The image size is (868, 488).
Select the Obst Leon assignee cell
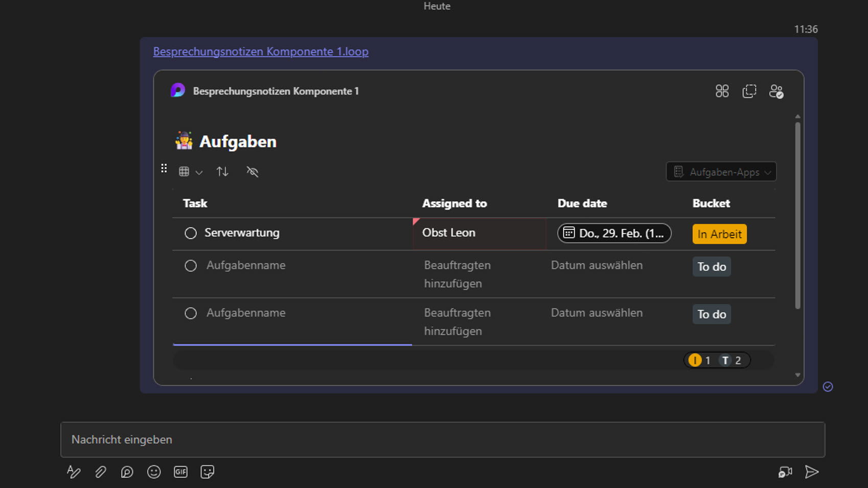(x=479, y=234)
